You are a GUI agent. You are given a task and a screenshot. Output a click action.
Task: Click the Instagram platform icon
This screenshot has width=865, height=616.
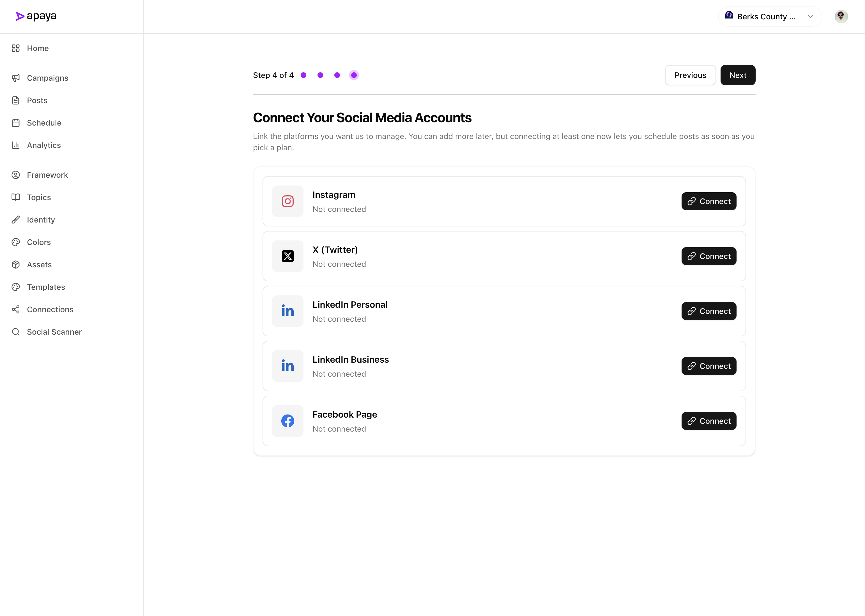[287, 201]
